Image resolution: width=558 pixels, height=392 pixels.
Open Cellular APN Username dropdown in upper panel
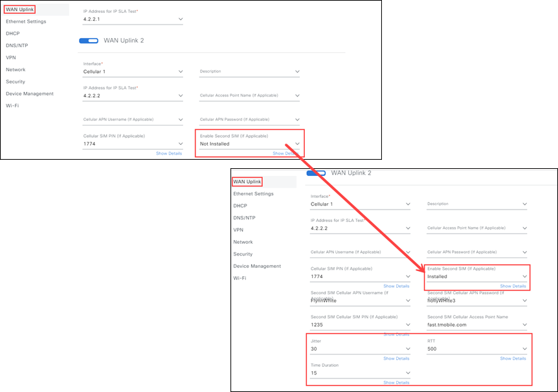181,120
